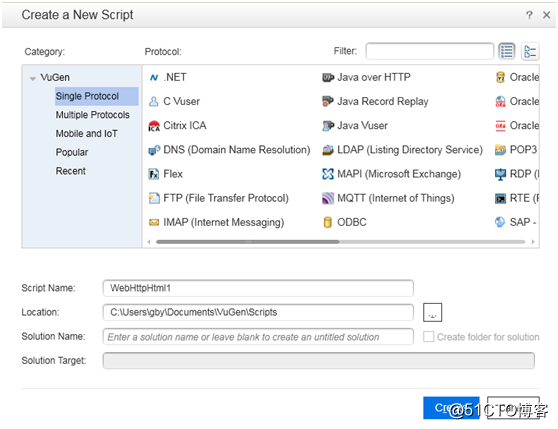
Task: Pick the DNS (Domain Name Resolution) icon
Action: click(x=154, y=150)
